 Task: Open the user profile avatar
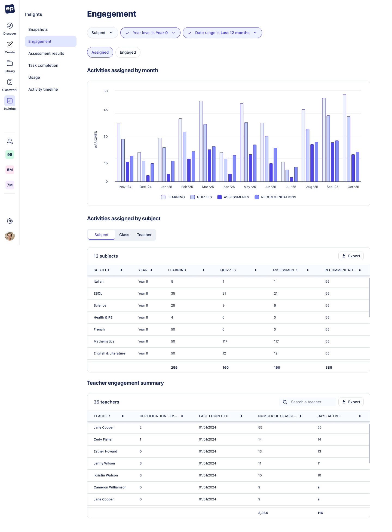point(10,236)
